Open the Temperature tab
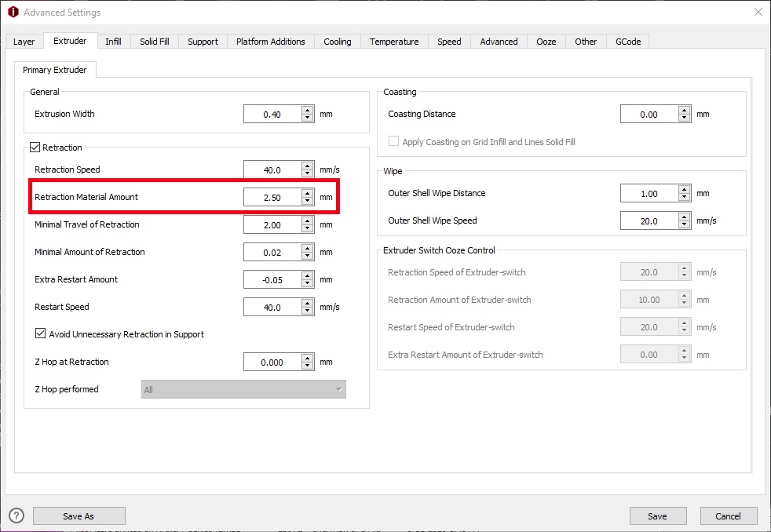The width and height of the screenshot is (771, 532). [x=394, y=42]
